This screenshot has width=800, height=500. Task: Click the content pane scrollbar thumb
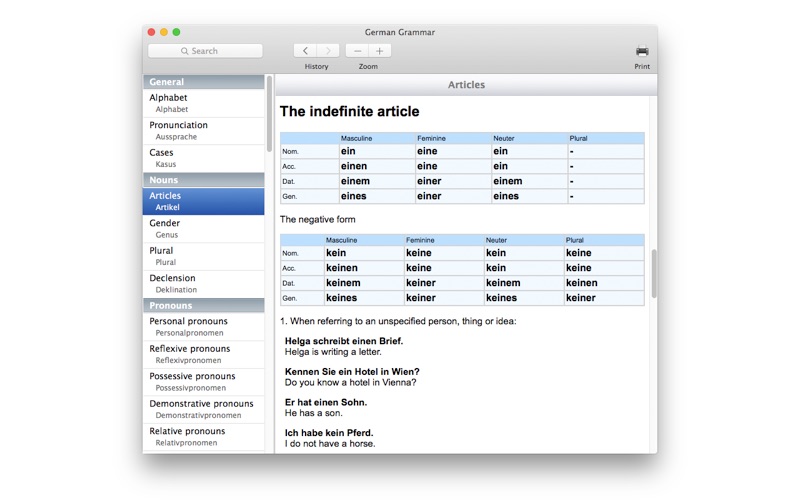pos(654,273)
